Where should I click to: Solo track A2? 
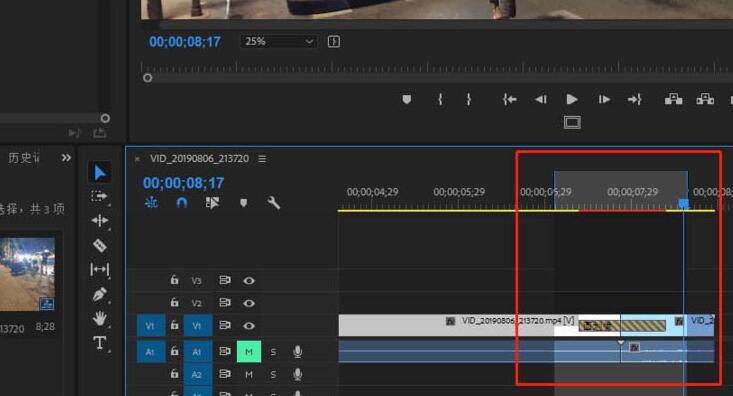pos(273,374)
